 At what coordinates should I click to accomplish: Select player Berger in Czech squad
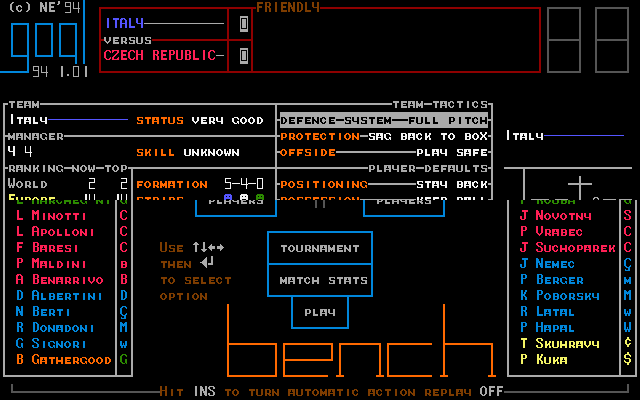(552, 280)
